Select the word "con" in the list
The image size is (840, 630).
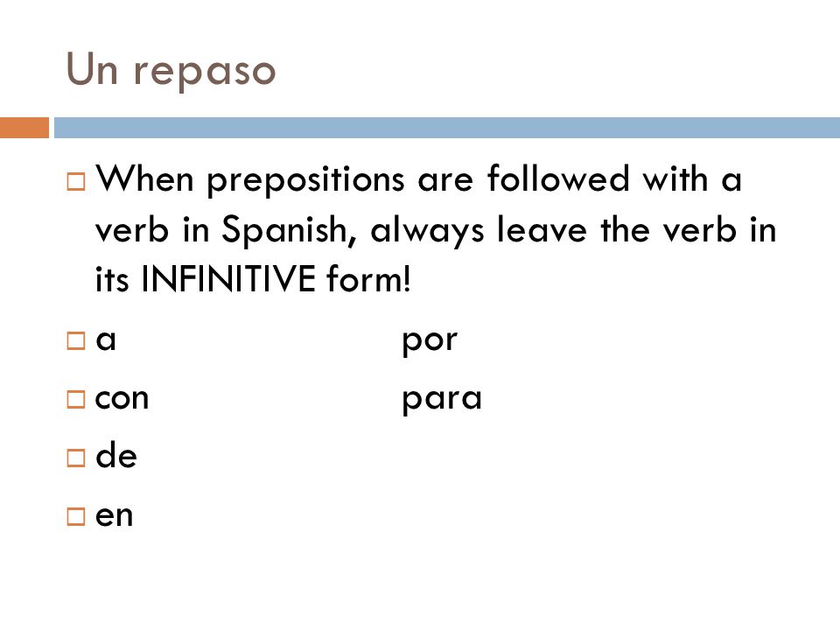[122, 399]
